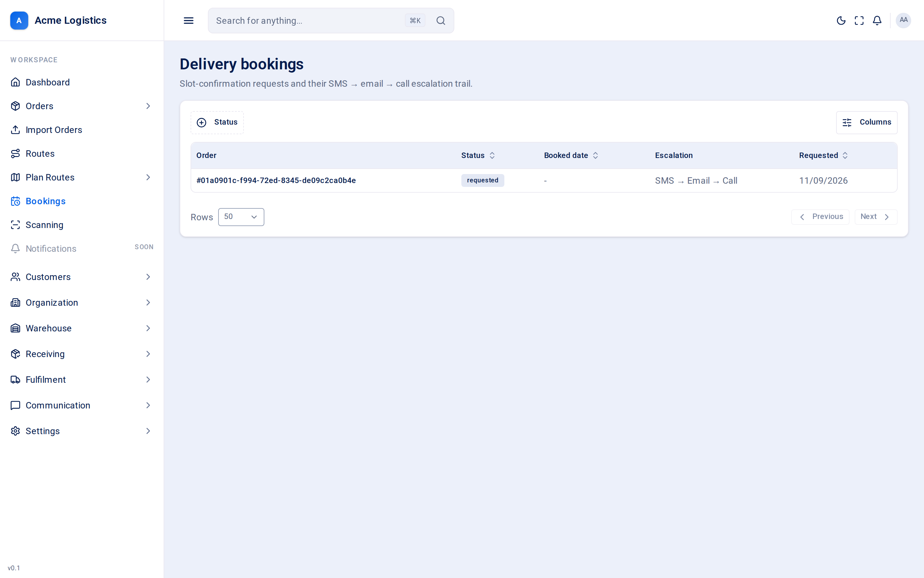The height and width of the screenshot is (578, 924).
Task: Click the Plan Routes map icon
Action: [x=15, y=177]
